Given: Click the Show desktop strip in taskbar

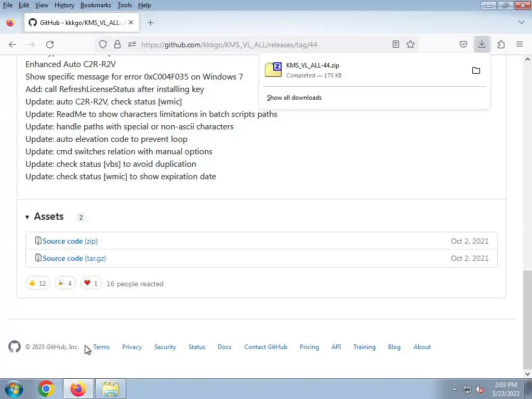Looking at the screenshot, I should point(528,389).
